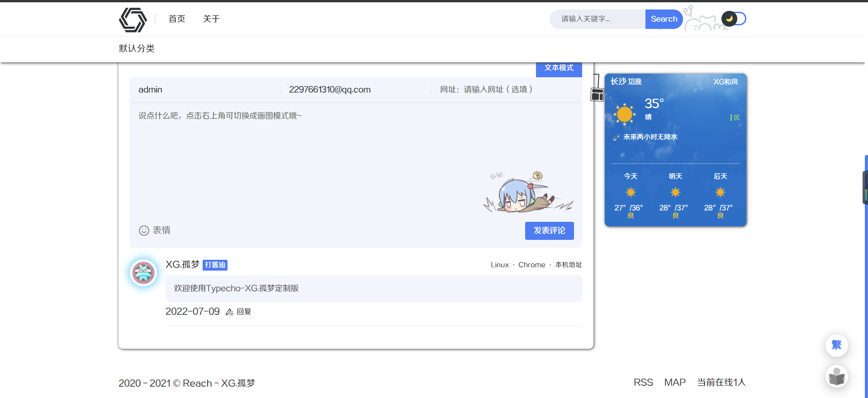Click the 本机地址 location label

[x=569, y=265]
